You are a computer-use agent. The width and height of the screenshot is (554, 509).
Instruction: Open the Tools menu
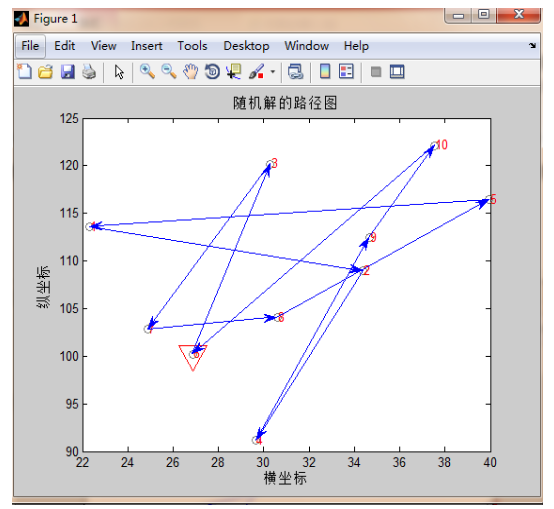[x=192, y=46]
